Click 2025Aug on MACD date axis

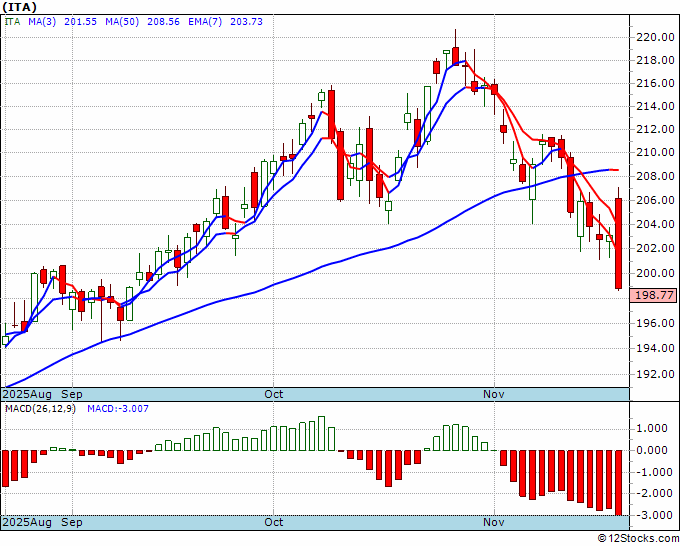coord(27,522)
